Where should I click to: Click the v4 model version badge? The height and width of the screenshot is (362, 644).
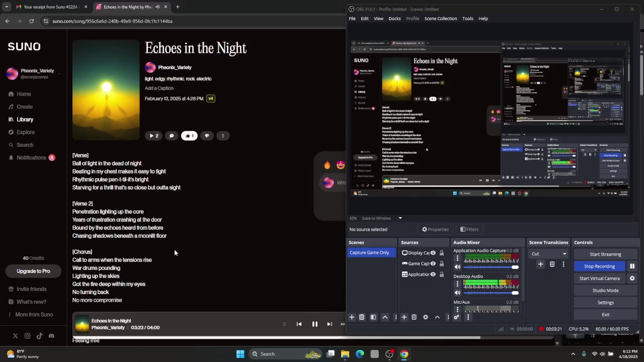click(x=211, y=99)
